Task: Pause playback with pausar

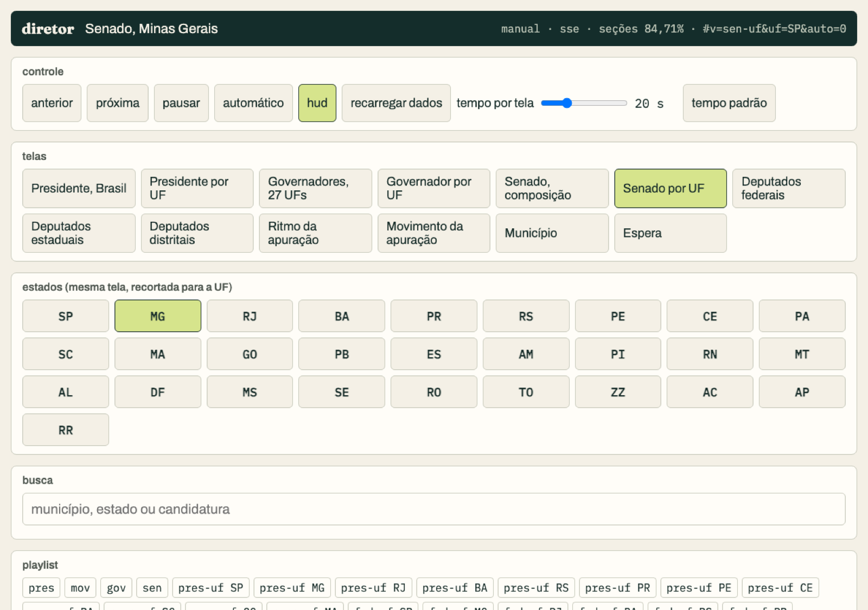Action: point(181,103)
